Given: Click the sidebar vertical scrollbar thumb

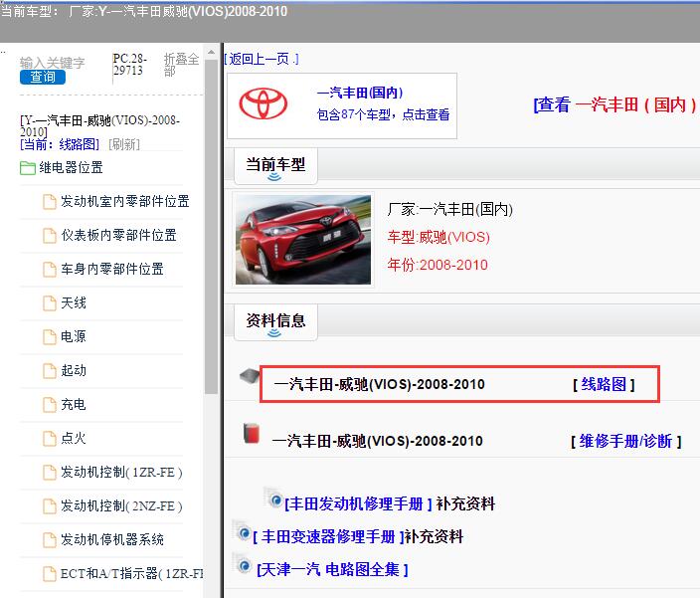Looking at the screenshot, I should pos(211,227).
